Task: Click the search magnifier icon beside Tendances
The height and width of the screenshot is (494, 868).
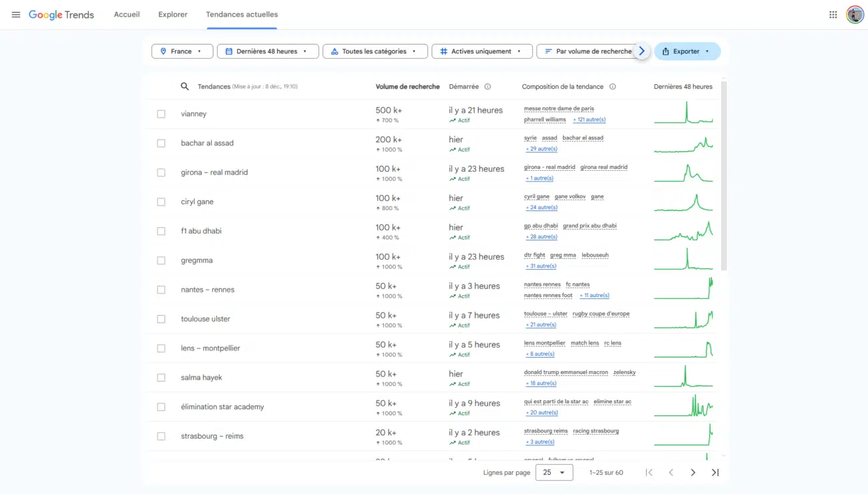Action: pos(185,86)
